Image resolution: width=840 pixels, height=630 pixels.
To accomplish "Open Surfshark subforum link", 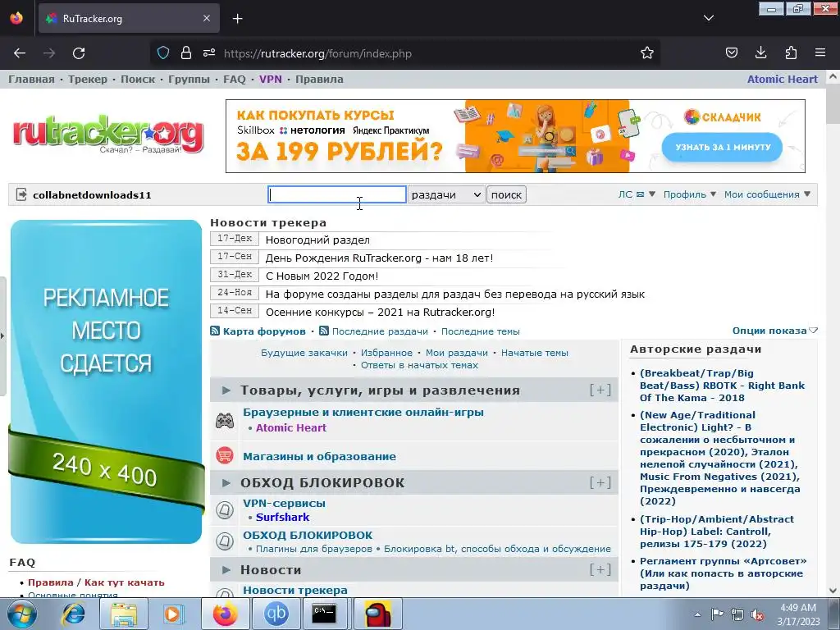I will (282, 517).
